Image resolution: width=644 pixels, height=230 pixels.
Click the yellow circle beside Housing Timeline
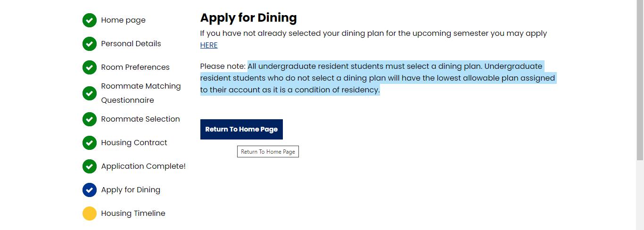tap(90, 214)
